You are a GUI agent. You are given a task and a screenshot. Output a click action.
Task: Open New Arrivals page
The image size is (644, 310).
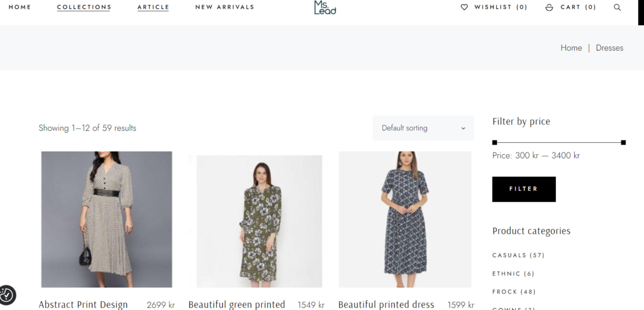pyautogui.click(x=225, y=8)
